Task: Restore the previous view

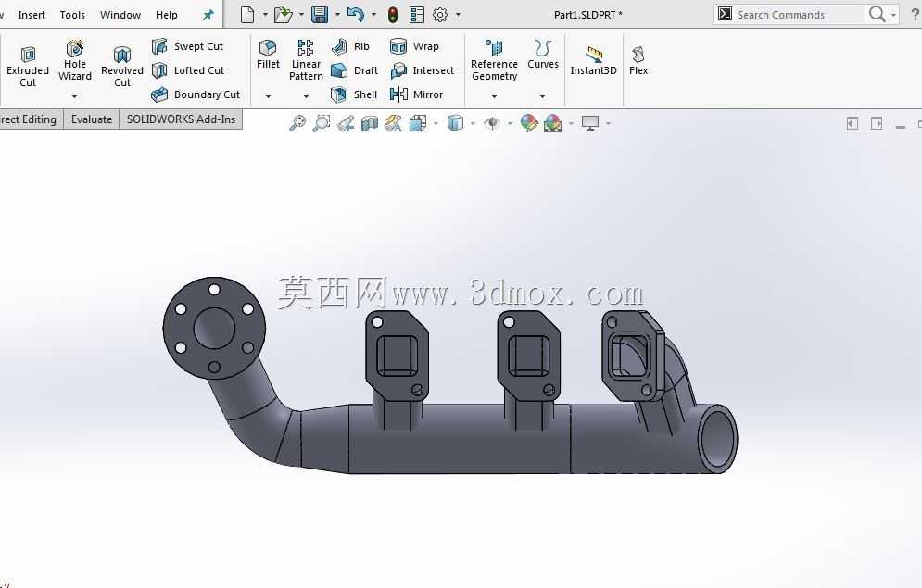Action: coord(346,123)
